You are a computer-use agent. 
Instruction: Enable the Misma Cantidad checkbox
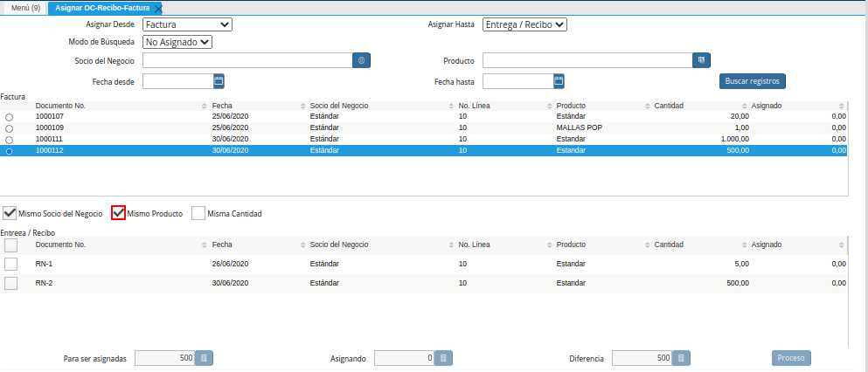[x=198, y=213]
